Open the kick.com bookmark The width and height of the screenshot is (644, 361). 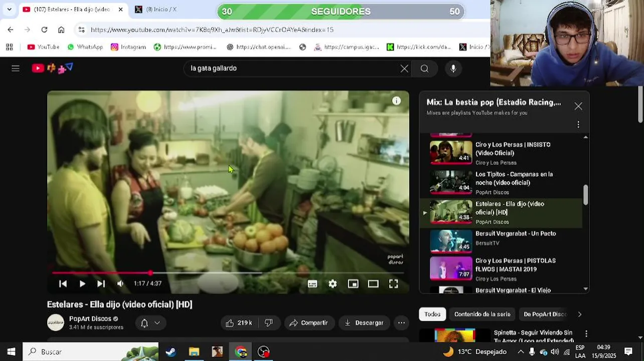coord(419,47)
